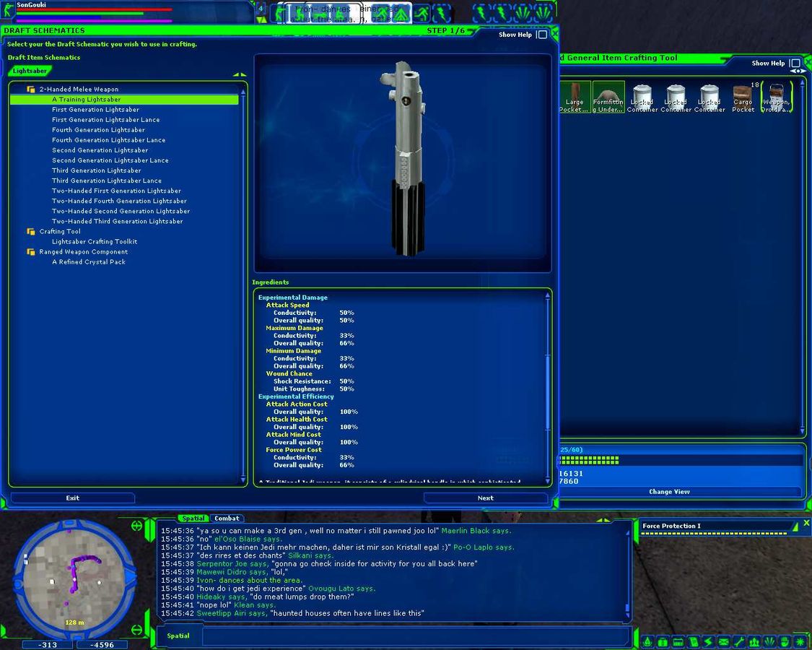Click the top round toggle beside the radar
This screenshot has height=650, width=812.
click(136, 526)
